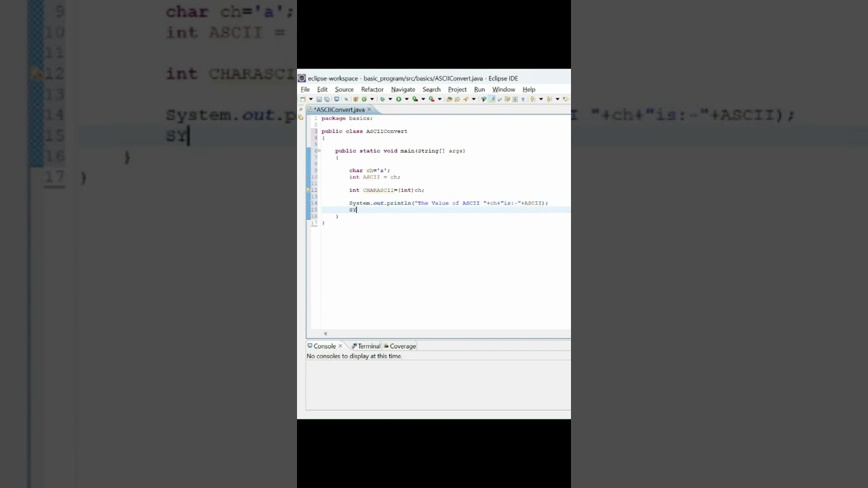Click the New Java Package icon
The height and width of the screenshot is (488, 868).
[x=355, y=99]
